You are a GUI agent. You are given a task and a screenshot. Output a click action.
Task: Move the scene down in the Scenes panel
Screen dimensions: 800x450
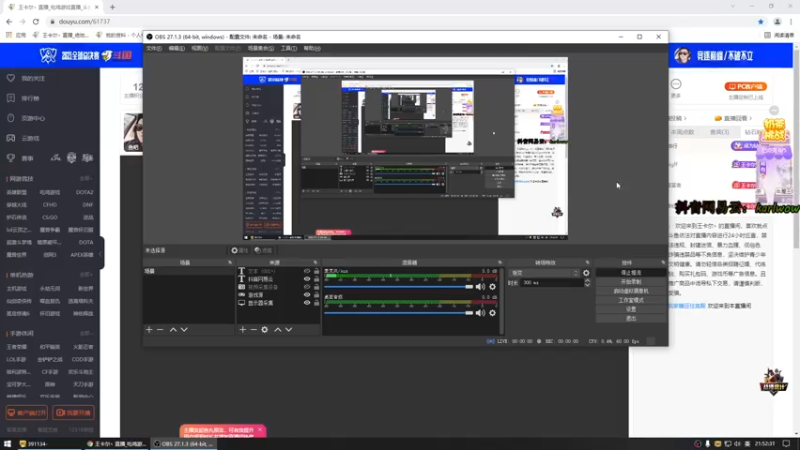click(x=184, y=330)
